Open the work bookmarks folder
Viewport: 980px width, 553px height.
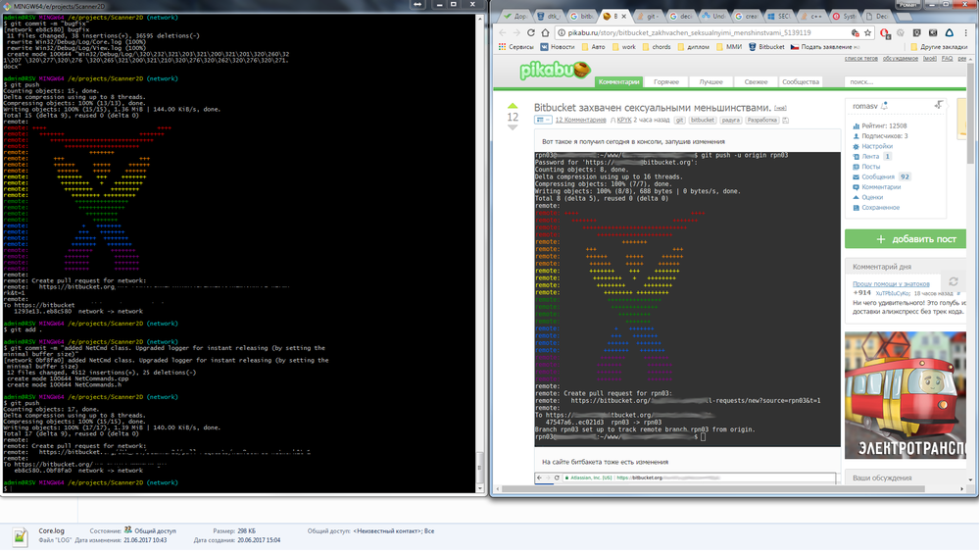click(623, 47)
